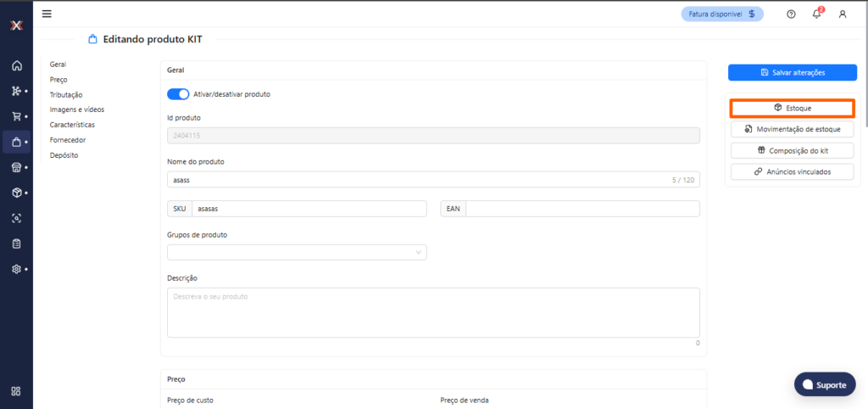Open the user profile icon

pos(842,14)
